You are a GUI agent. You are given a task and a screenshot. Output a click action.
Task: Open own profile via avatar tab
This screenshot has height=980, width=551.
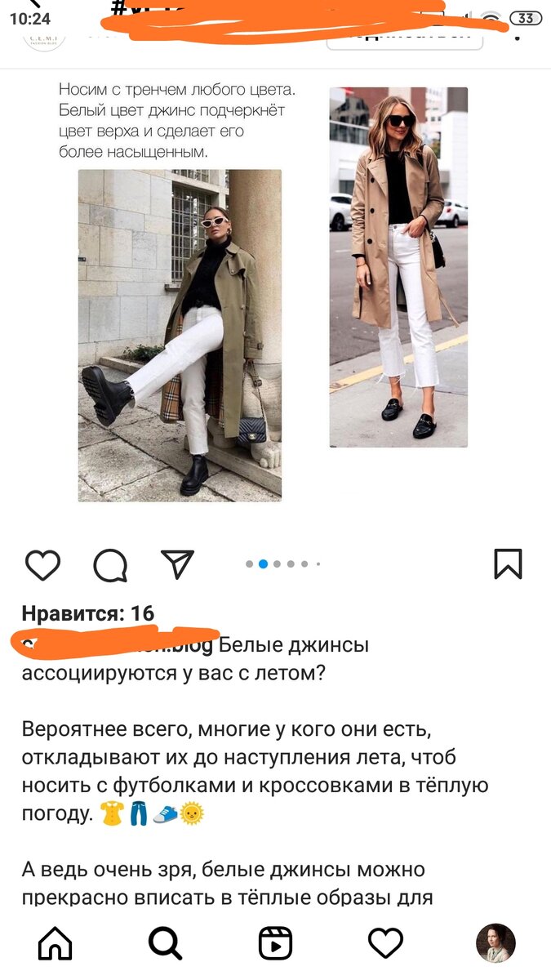(x=495, y=944)
